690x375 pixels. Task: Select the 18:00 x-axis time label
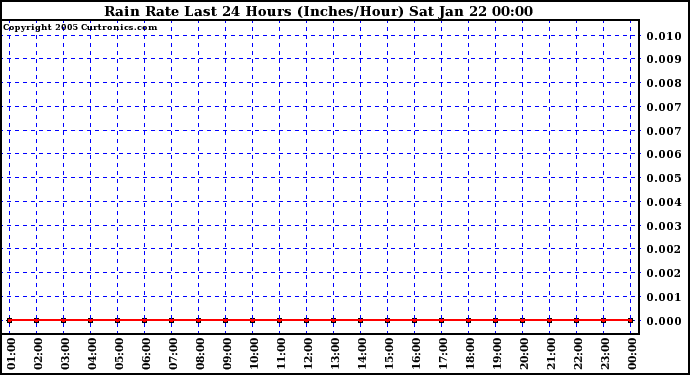[470, 354]
